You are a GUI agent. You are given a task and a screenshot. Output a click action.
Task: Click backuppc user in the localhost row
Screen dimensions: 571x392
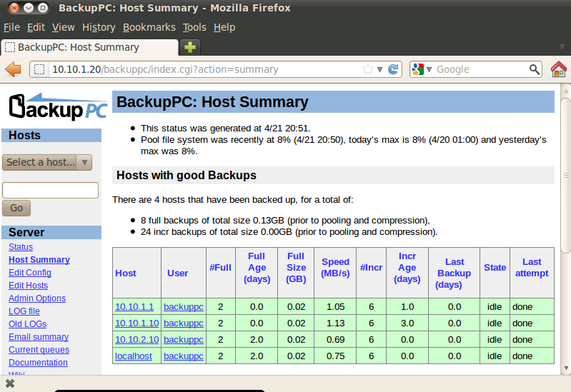[184, 356]
